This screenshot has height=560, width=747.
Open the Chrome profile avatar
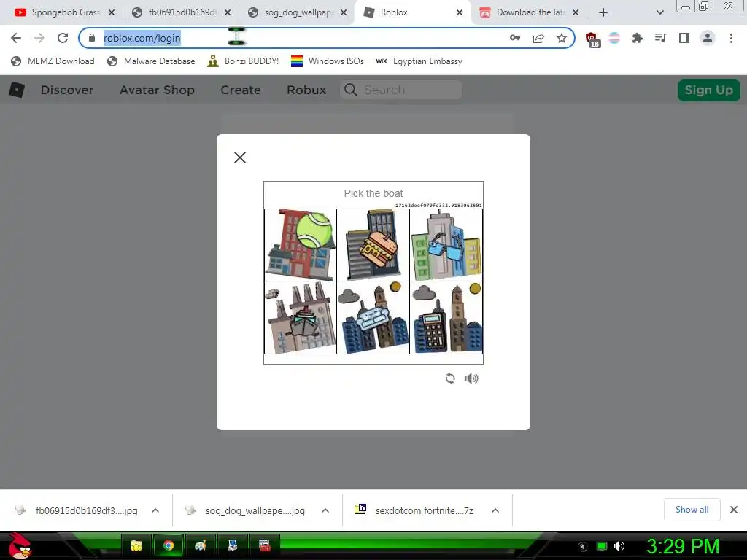coord(708,38)
